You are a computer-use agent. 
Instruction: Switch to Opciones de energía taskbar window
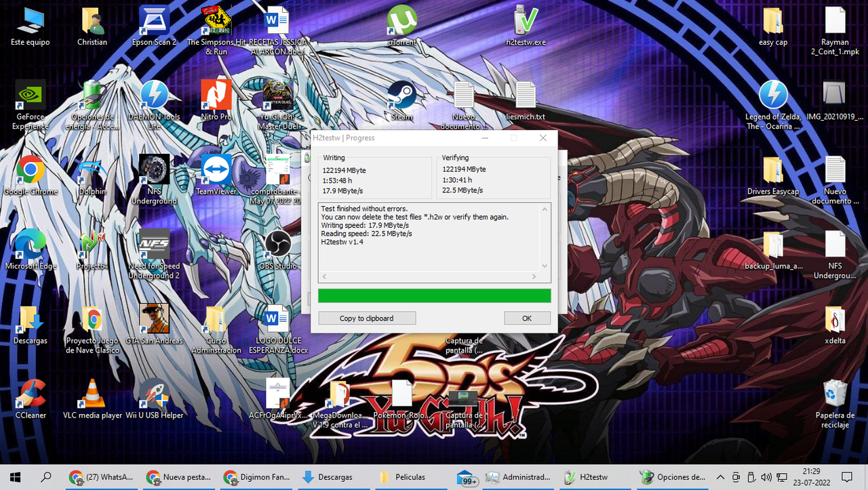tap(673, 477)
